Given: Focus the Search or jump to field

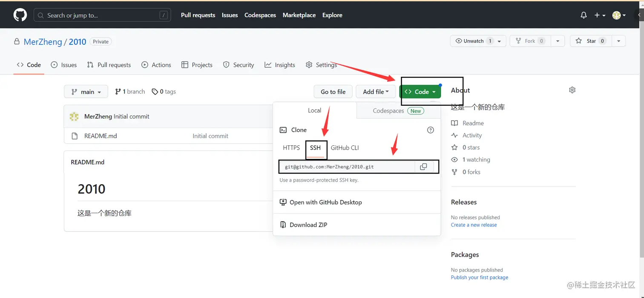Looking at the screenshot, I should [x=102, y=15].
